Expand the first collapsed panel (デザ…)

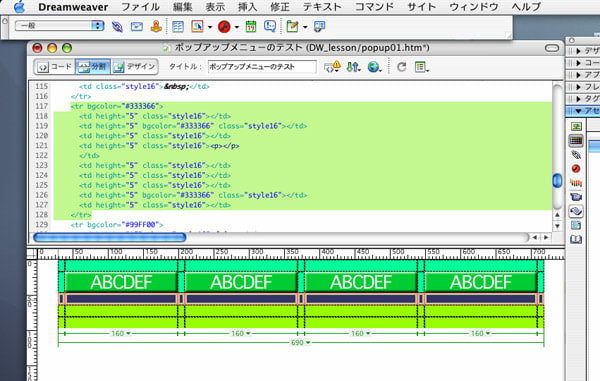pos(579,51)
